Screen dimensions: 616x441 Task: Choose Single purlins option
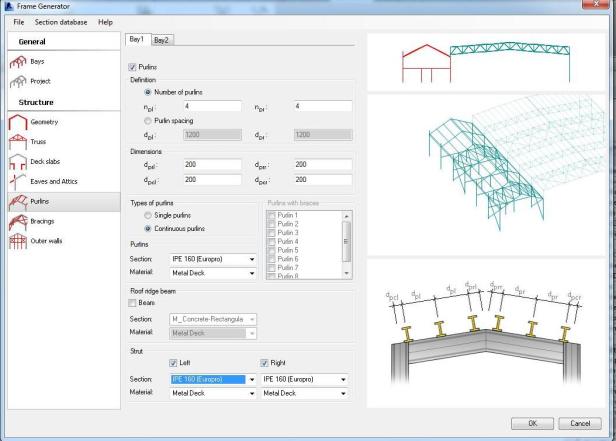pyautogui.click(x=149, y=217)
